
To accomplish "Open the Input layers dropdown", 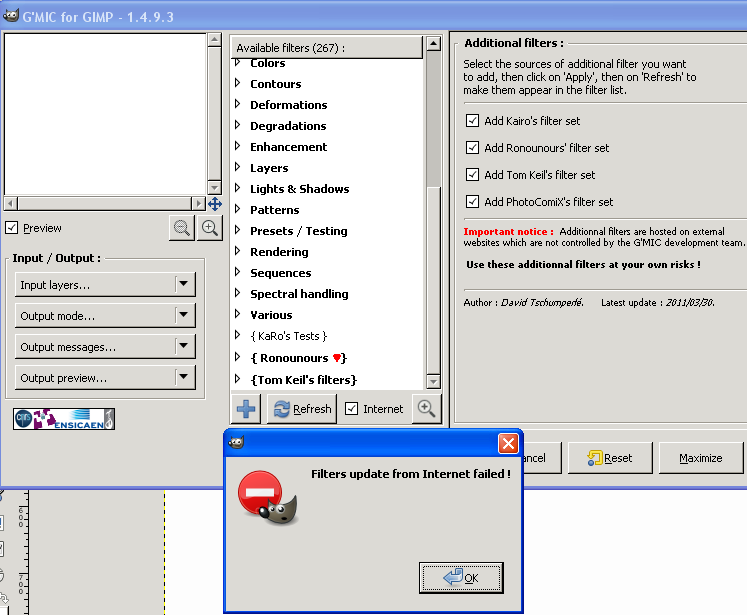I will 105,285.
